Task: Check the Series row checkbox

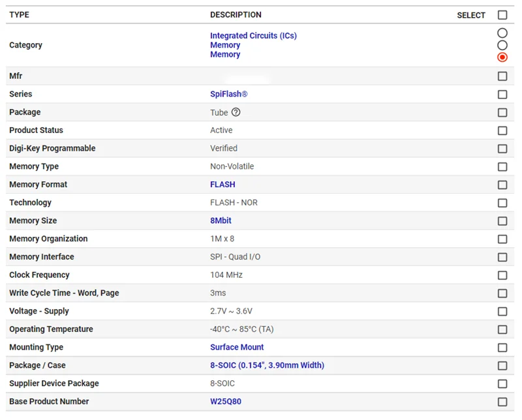Action: (x=502, y=94)
